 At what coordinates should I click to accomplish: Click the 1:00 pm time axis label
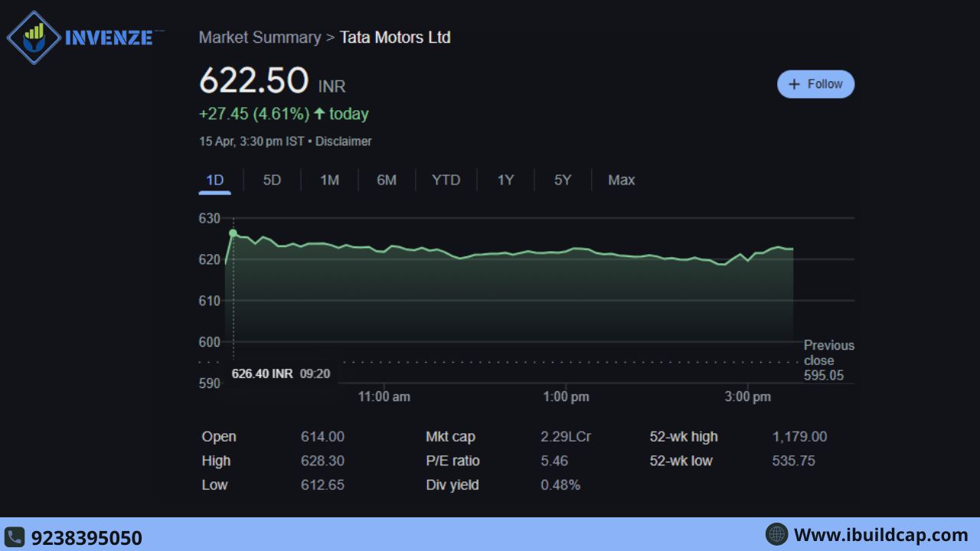pos(566,396)
